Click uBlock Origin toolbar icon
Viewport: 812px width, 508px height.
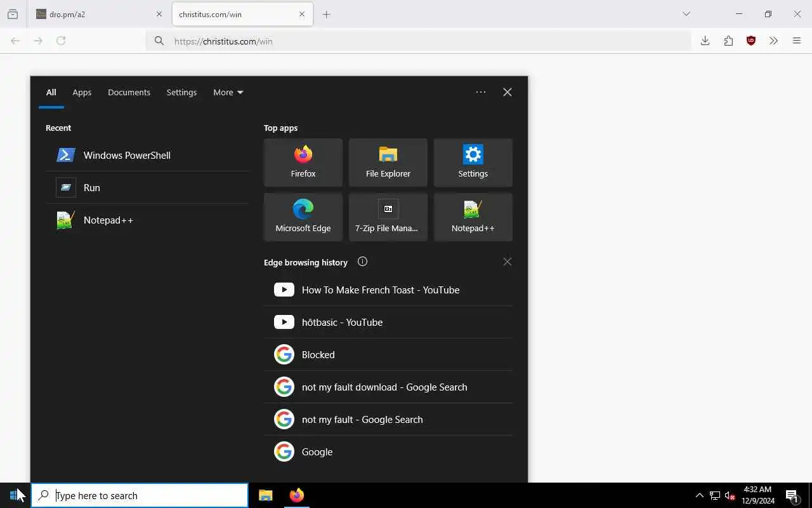[x=751, y=41]
